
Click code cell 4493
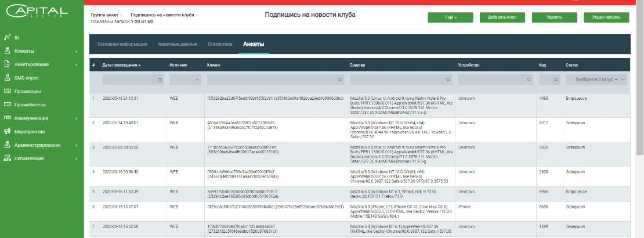pos(544,99)
